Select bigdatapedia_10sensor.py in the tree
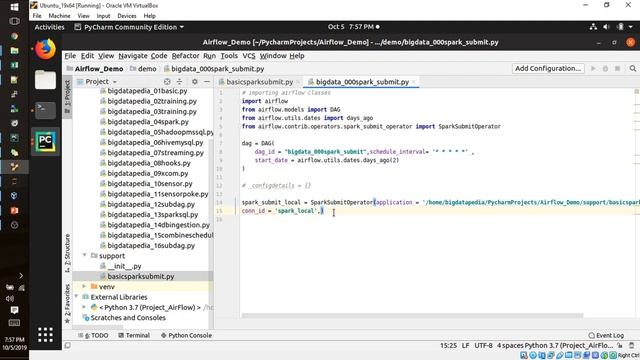The height and width of the screenshot is (360, 640). pyautogui.click(x=150, y=184)
